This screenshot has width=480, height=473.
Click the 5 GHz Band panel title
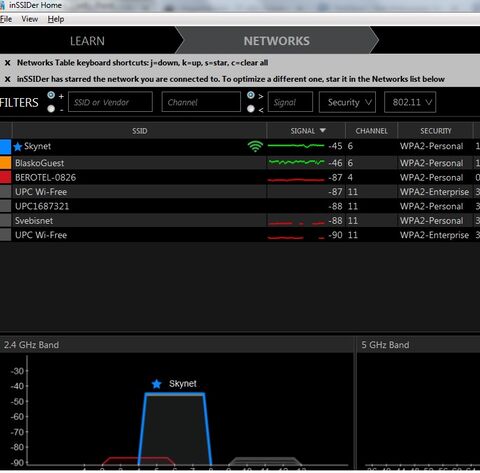point(385,345)
